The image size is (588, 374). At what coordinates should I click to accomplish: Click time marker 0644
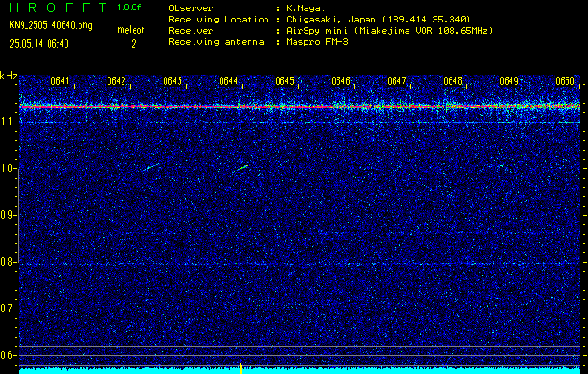click(228, 81)
